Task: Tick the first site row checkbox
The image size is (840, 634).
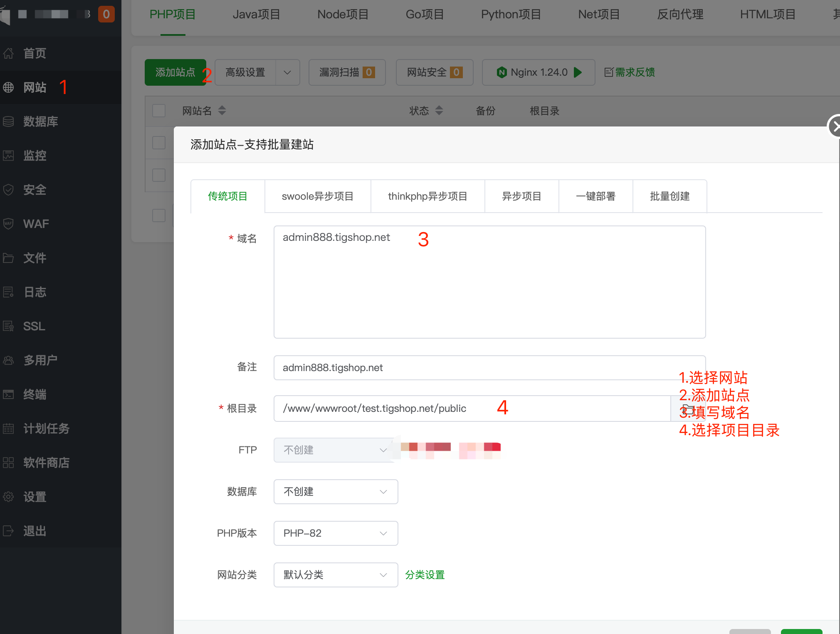Action: click(159, 143)
